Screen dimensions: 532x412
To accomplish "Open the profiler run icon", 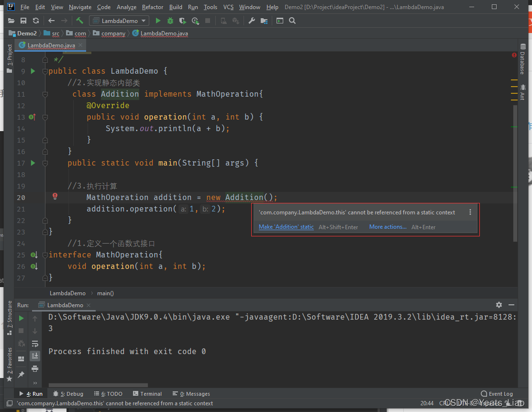I will (195, 21).
